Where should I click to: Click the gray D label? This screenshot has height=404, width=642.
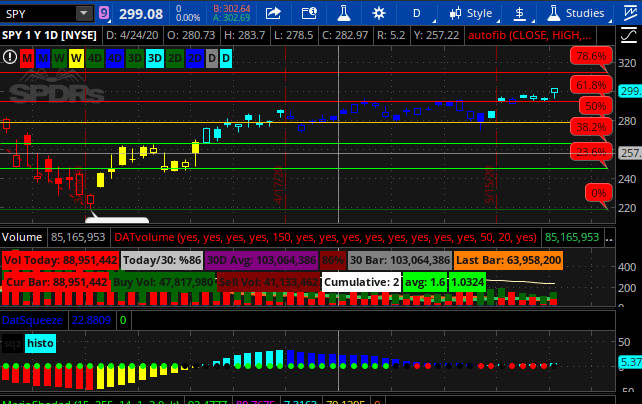click(212, 59)
